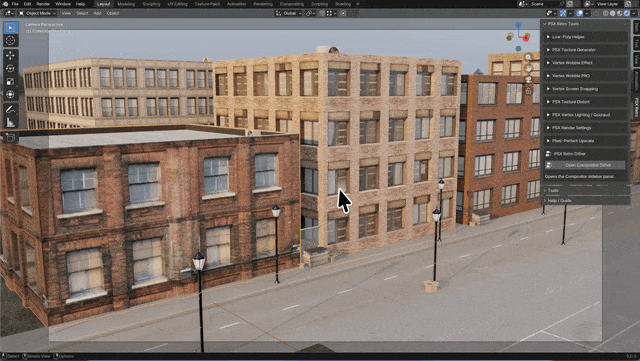Expand the Tools section
Viewport: 640px width, 361px height.
coord(586,191)
